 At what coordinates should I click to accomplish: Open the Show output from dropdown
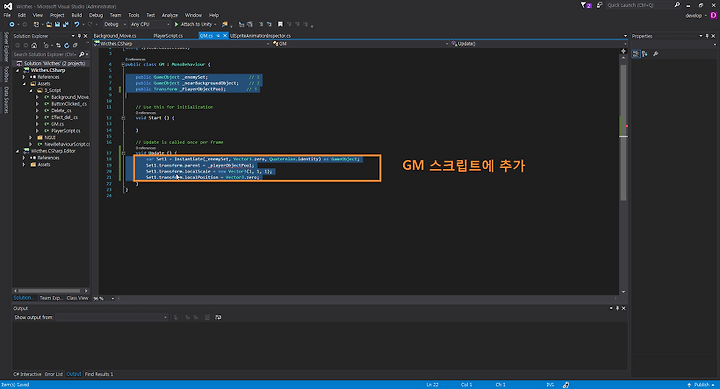pos(112,317)
